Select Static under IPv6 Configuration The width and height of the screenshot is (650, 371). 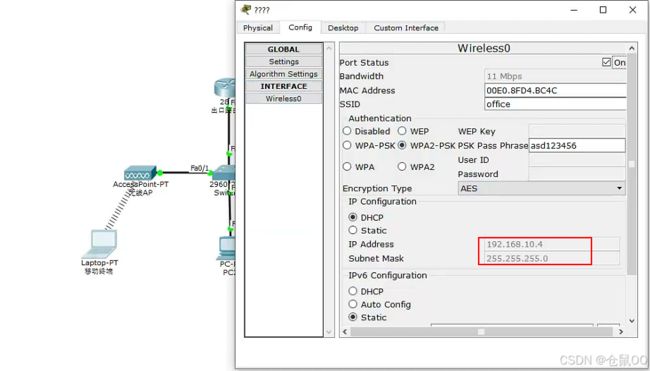pyautogui.click(x=353, y=317)
